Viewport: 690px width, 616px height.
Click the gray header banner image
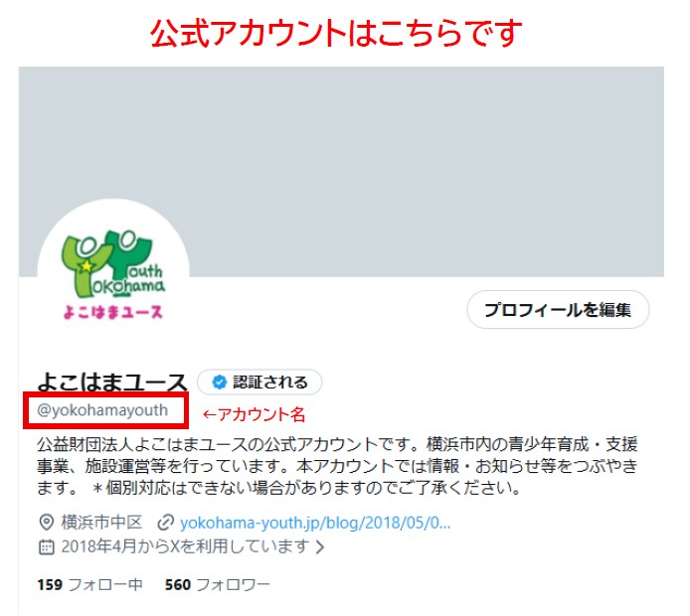point(341,172)
